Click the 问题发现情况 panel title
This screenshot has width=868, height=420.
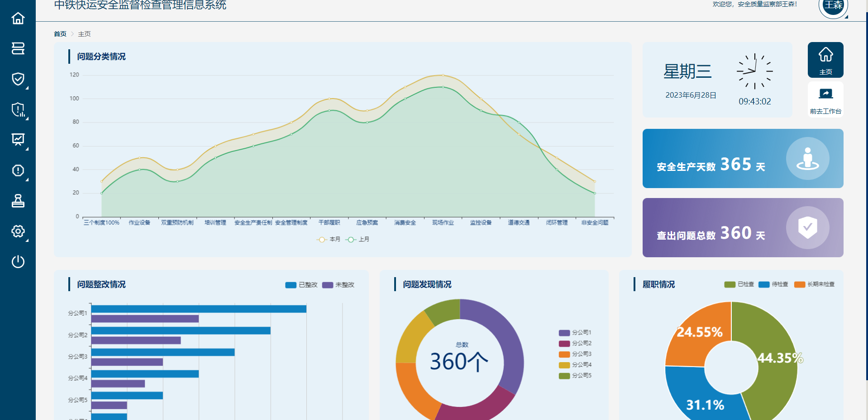[427, 284]
